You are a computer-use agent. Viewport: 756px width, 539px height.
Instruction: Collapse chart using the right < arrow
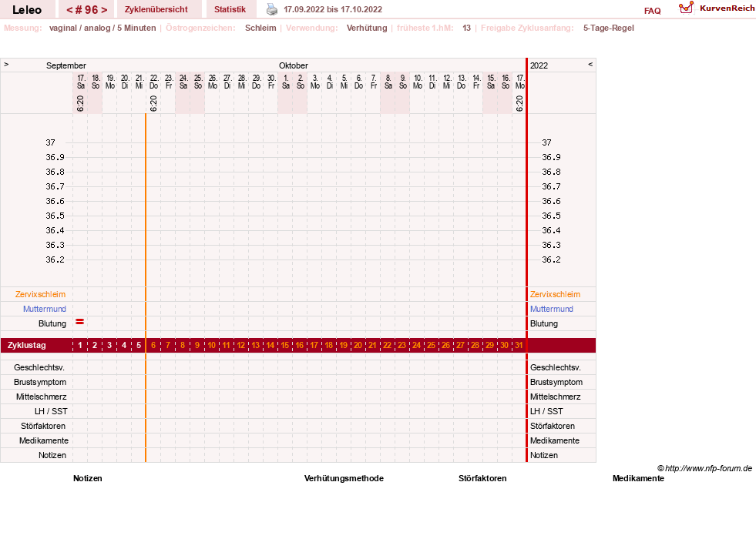590,65
